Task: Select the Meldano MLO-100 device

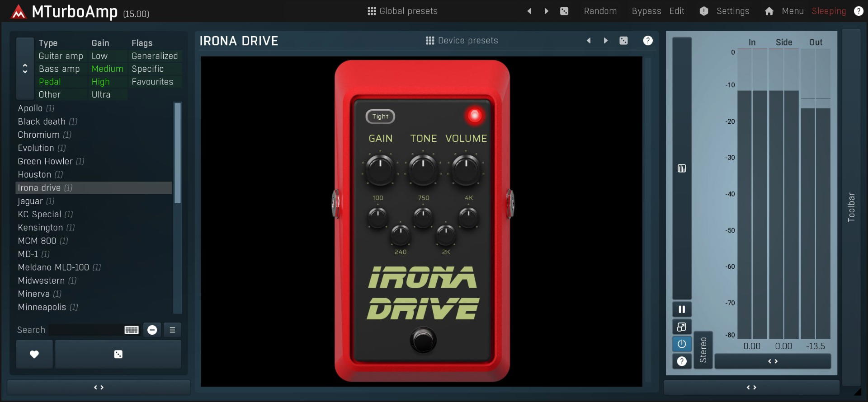Action: pyautogui.click(x=94, y=267)
